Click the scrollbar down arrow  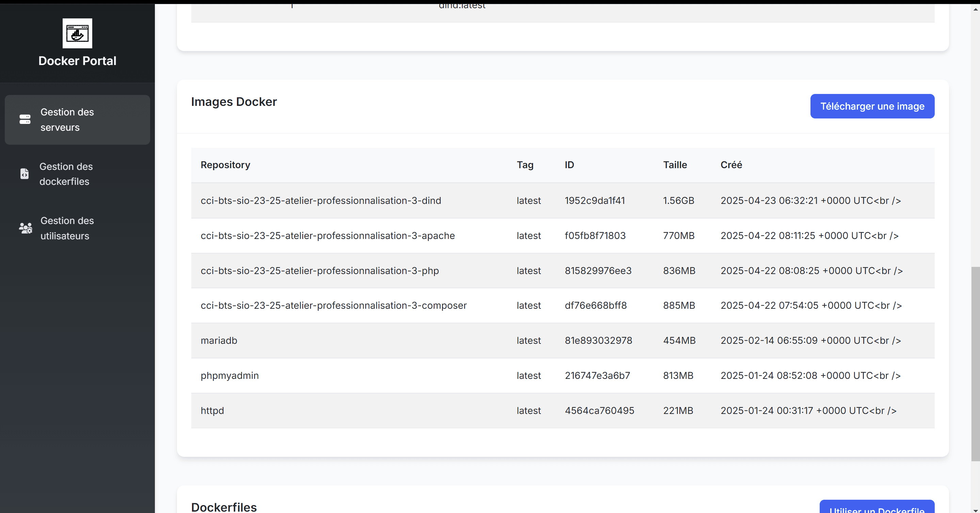tap(976, 510)
